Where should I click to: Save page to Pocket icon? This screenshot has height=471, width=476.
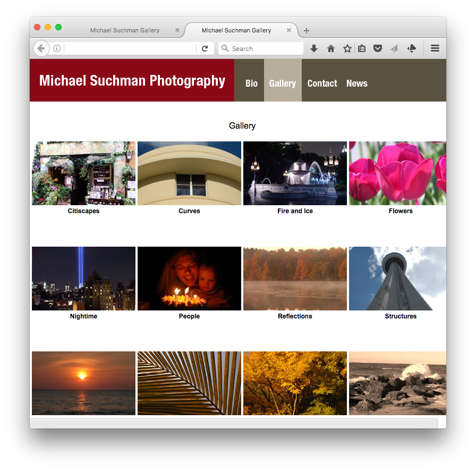[x=378, y=48]
